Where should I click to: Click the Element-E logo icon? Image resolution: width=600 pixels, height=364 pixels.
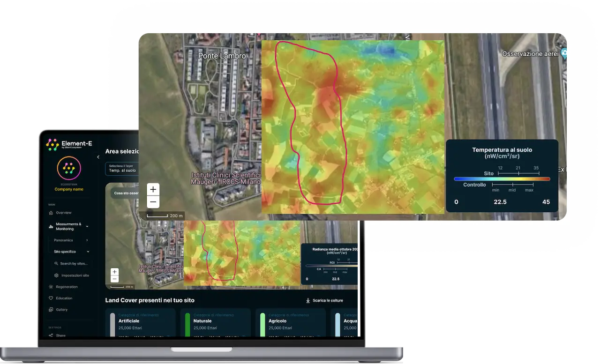52,144
